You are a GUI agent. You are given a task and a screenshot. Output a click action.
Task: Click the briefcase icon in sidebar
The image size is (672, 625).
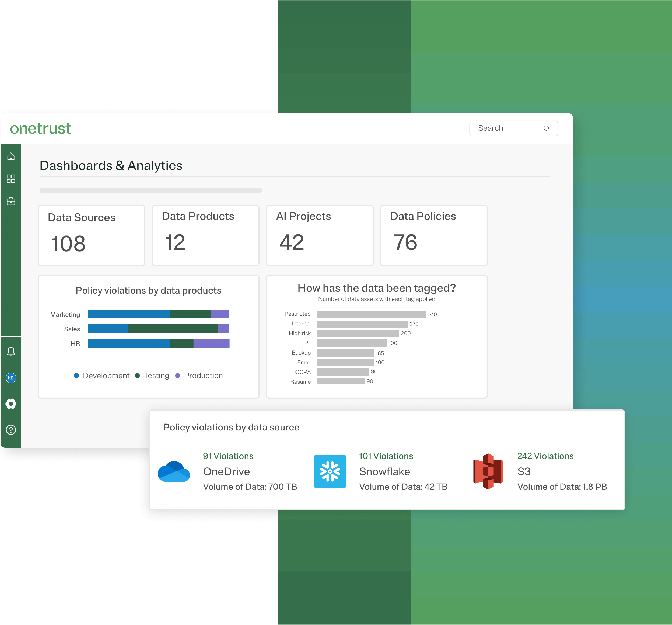coord(11,202)
